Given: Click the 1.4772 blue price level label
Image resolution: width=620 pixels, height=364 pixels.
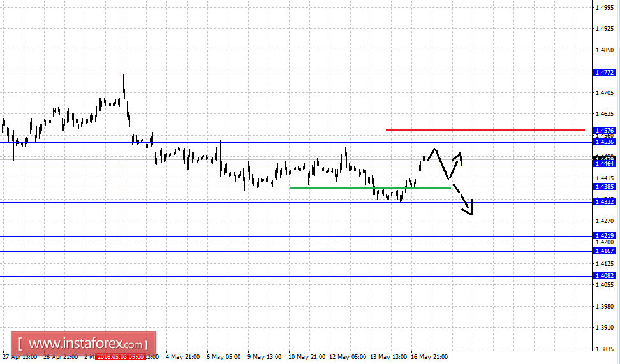Looking at the screenshot, I should [605, 73].
